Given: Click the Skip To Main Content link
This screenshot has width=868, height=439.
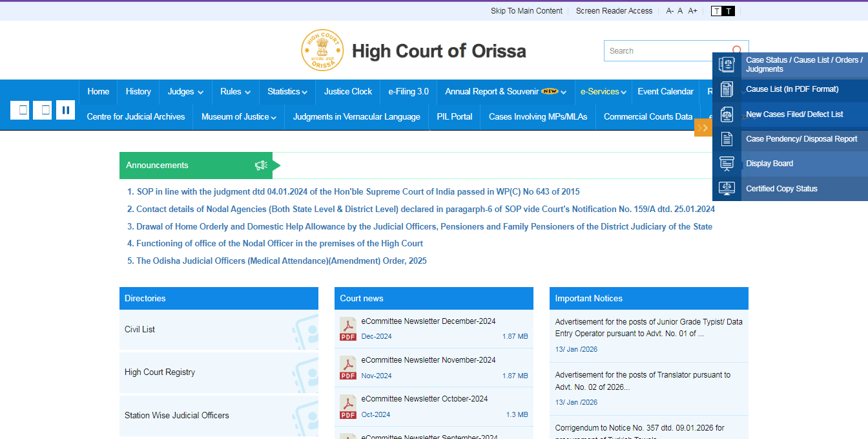Looking at the screenshot, I should [526, 10].
